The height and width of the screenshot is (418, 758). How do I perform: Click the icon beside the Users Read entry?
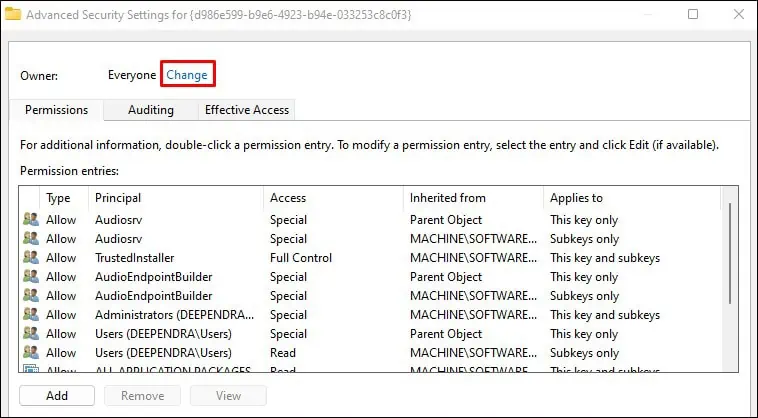tap(30, 353)
